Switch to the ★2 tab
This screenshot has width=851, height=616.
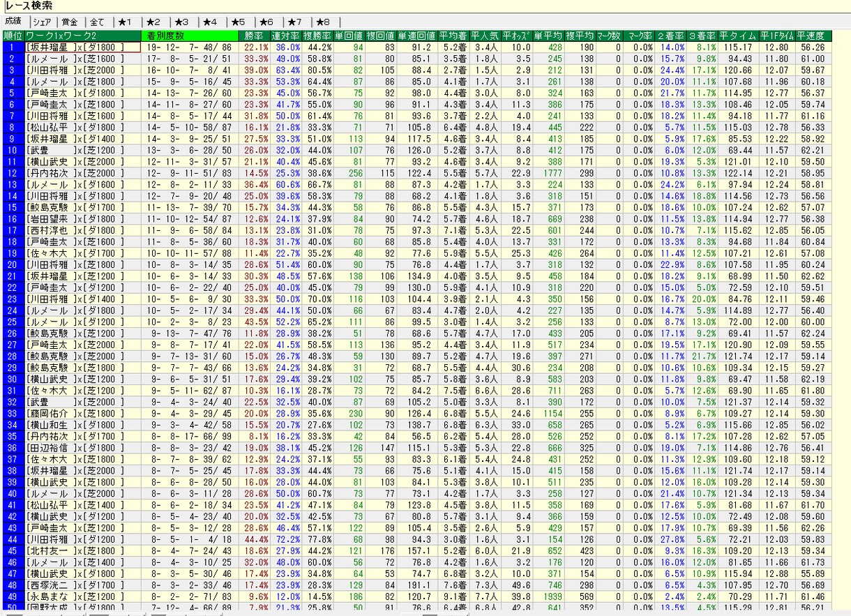point(154,22)
